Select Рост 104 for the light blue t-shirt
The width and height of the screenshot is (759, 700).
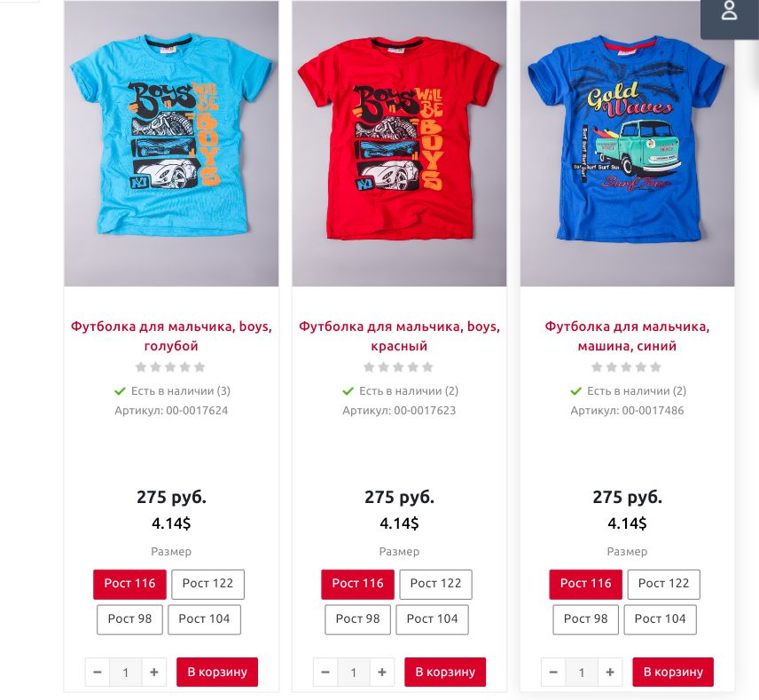(204, 619)
